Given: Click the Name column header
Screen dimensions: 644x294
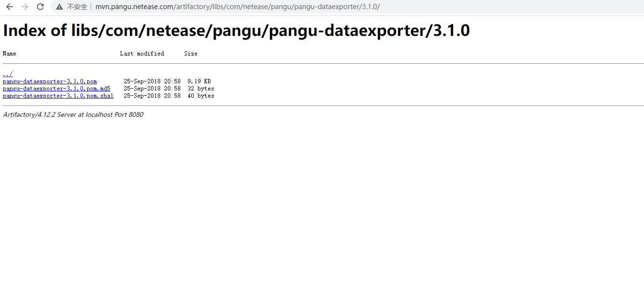Looking at the screenshot, I should click(x=10, y=54).
